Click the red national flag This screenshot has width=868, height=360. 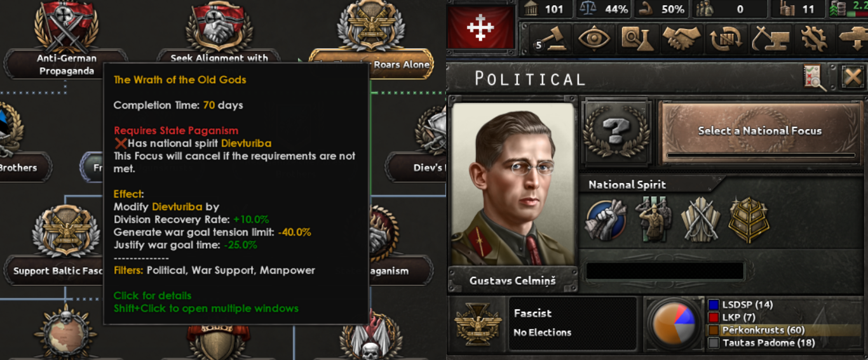480,28
